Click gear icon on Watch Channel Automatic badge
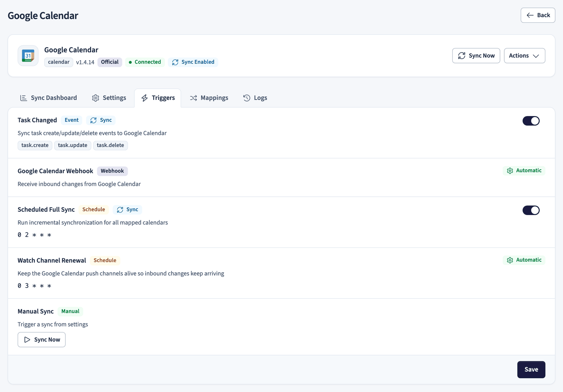The image size is (563, 392). 510,260
